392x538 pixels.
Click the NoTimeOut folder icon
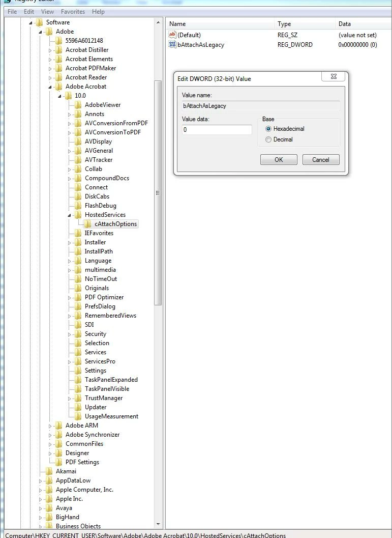78,279
